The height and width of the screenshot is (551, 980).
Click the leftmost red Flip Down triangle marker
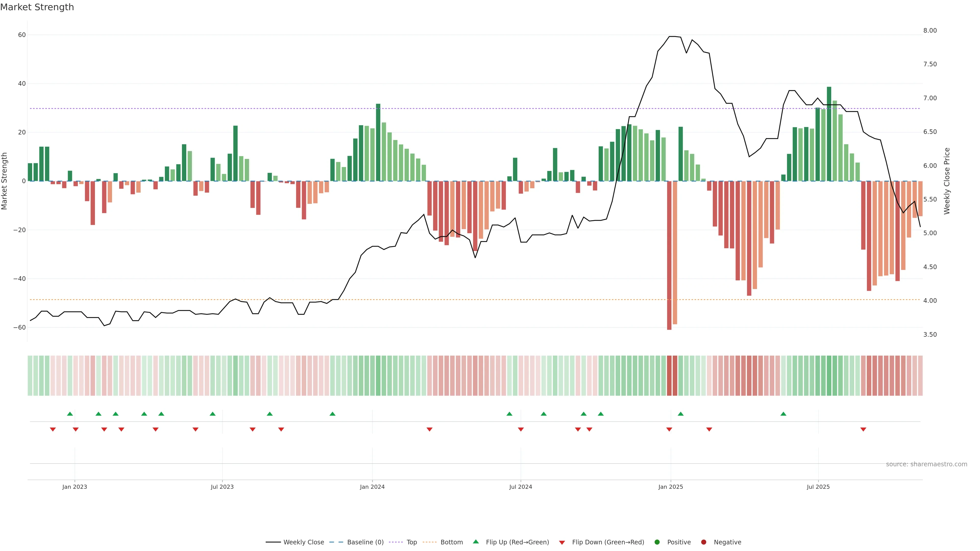click(x=53, y=429)
